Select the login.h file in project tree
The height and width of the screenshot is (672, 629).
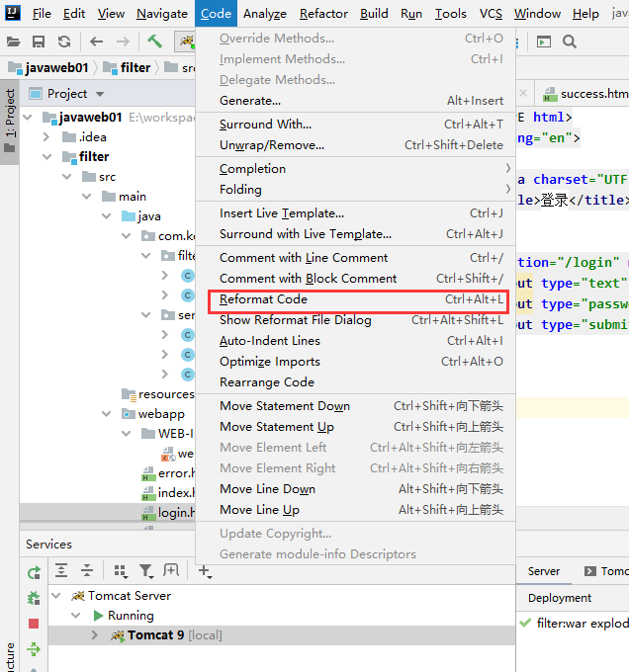click(x=168, y=513)
